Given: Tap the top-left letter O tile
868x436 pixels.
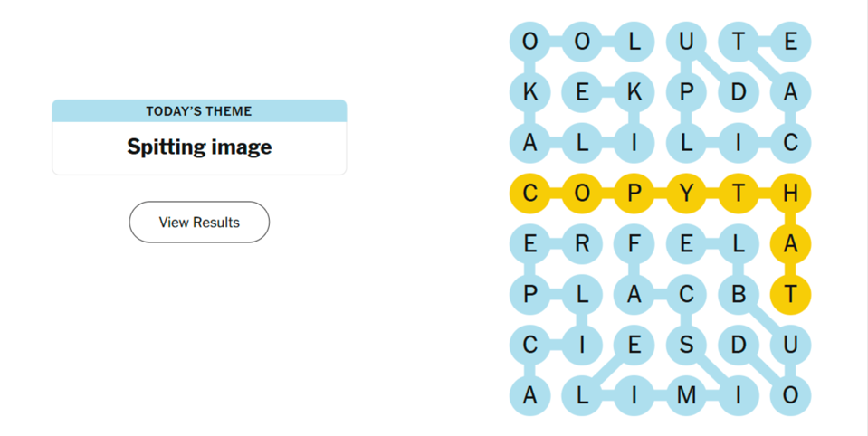Looking at the screenshot, I should pyautogui.click(x=530, y=41).
